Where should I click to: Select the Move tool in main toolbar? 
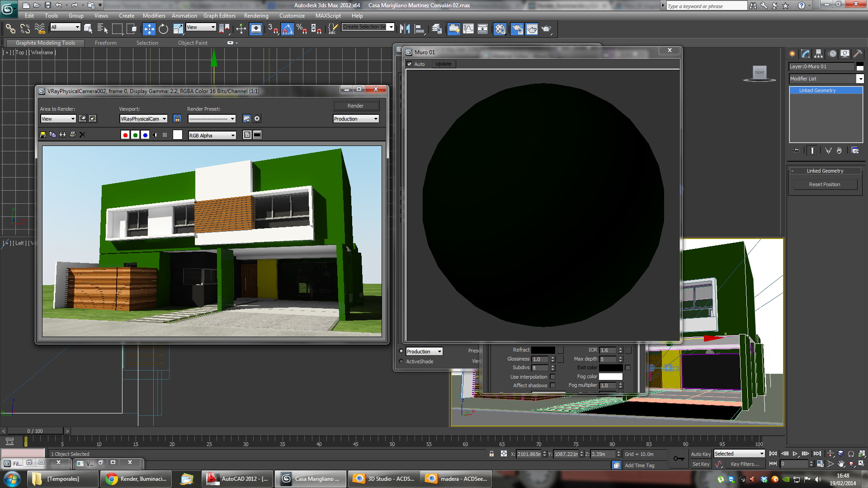(x=149, y=29)
